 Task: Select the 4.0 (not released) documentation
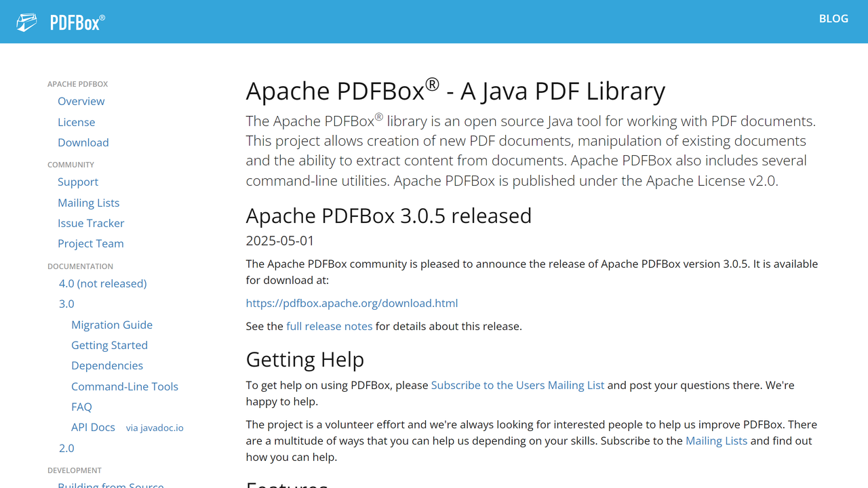(x=102, y=283)
